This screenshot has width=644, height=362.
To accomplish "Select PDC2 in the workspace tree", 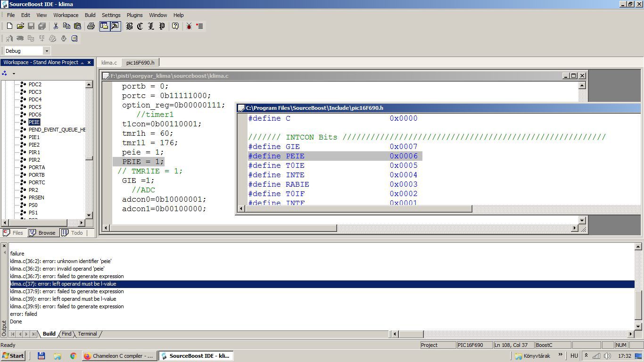I will coord(35,84).
